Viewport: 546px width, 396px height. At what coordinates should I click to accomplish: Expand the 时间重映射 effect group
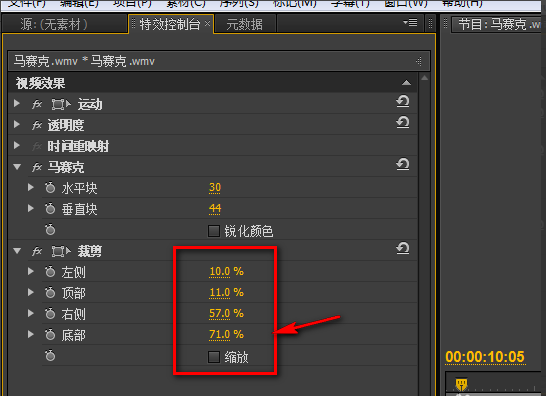pyautogui.click(x=16, y=145)
